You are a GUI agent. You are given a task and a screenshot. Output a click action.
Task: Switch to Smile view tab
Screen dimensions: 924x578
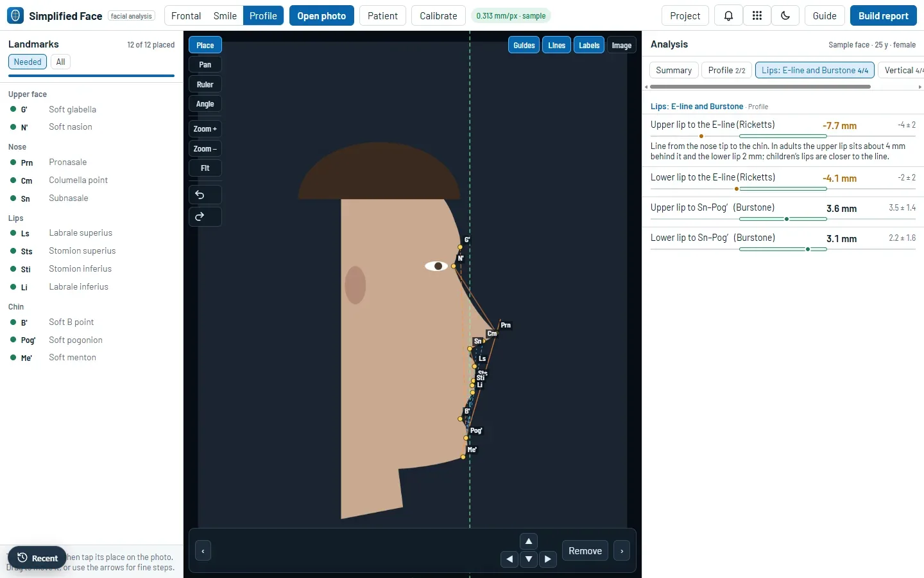pyautogui.click(x=225, y=15)
